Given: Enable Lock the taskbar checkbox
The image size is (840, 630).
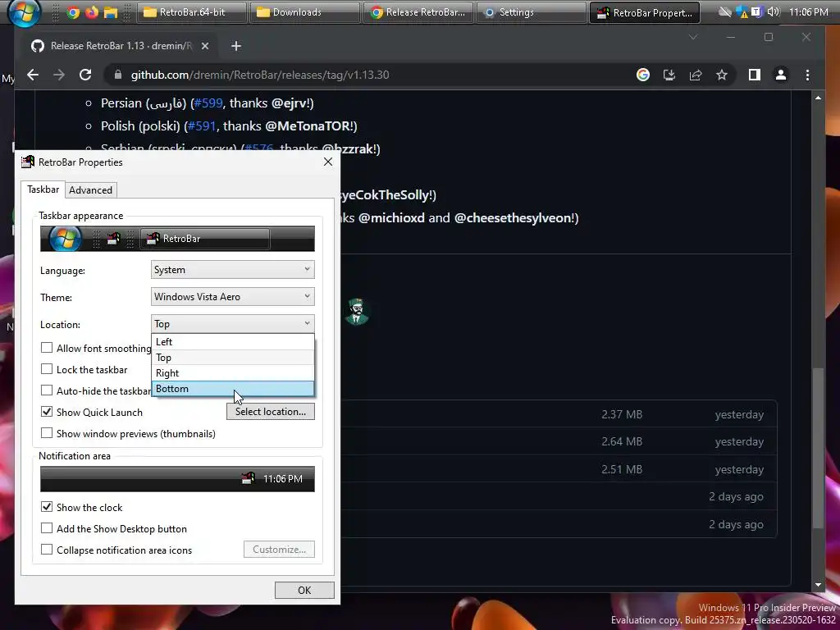Looking at the screenshot, I should pos(47,369).
